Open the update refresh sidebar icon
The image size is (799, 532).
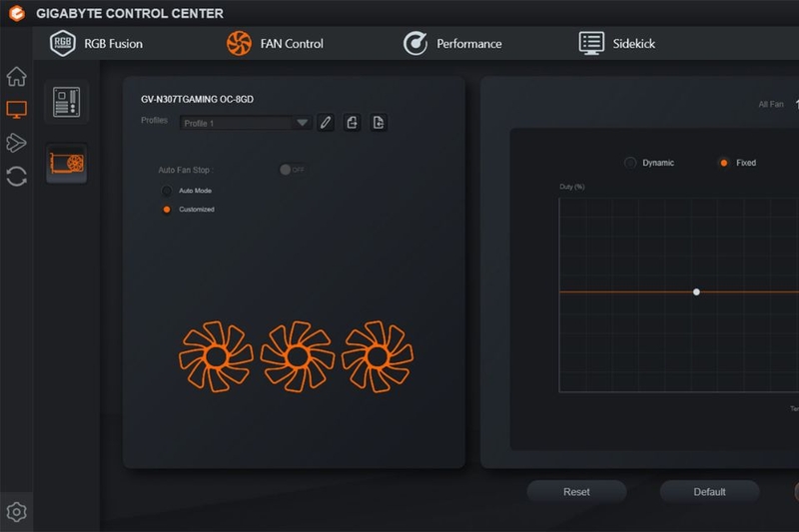tap(16, 176)
